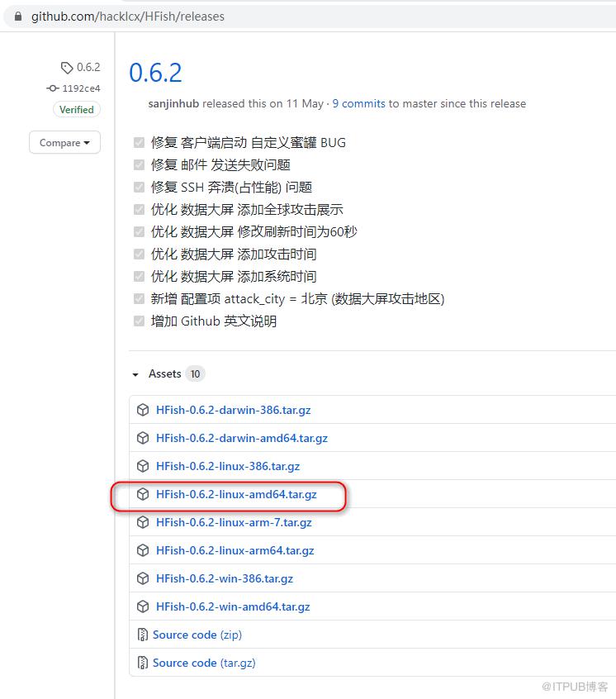Open the 9 commits link
Screen dimensions: 616x699
point(358,103)
